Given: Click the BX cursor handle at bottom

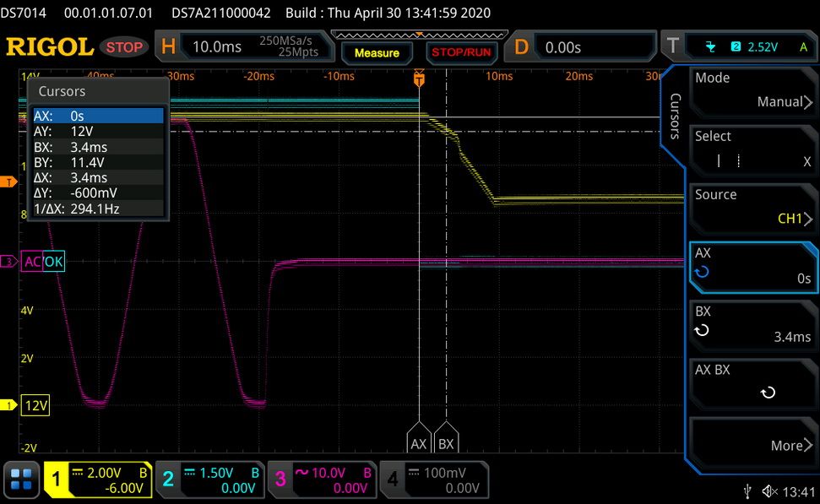Looking at the screenshot, I should 446,437.
